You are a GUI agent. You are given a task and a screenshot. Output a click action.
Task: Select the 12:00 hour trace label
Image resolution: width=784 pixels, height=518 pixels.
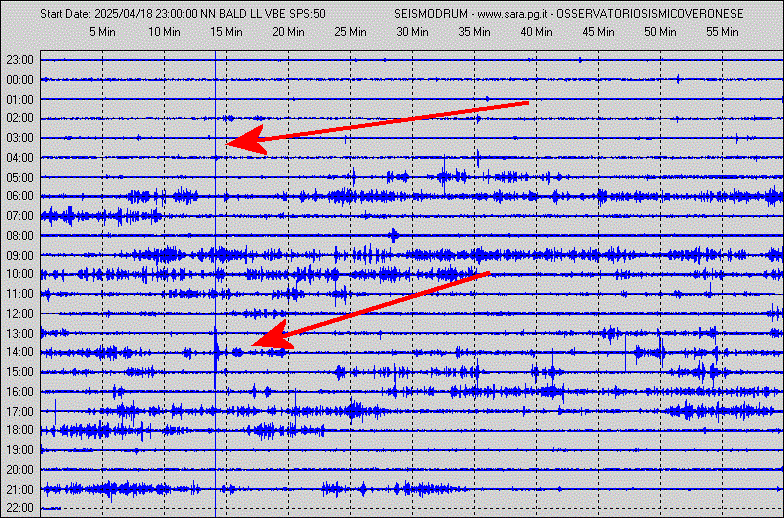20,314
